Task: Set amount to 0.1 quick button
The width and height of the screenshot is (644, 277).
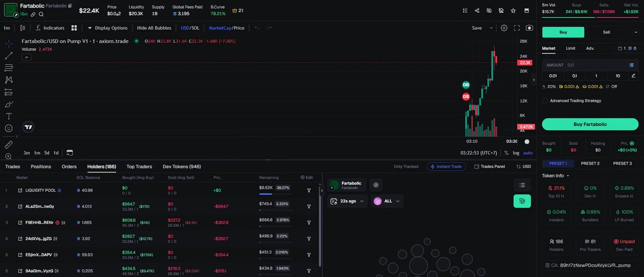Action: 575,76
